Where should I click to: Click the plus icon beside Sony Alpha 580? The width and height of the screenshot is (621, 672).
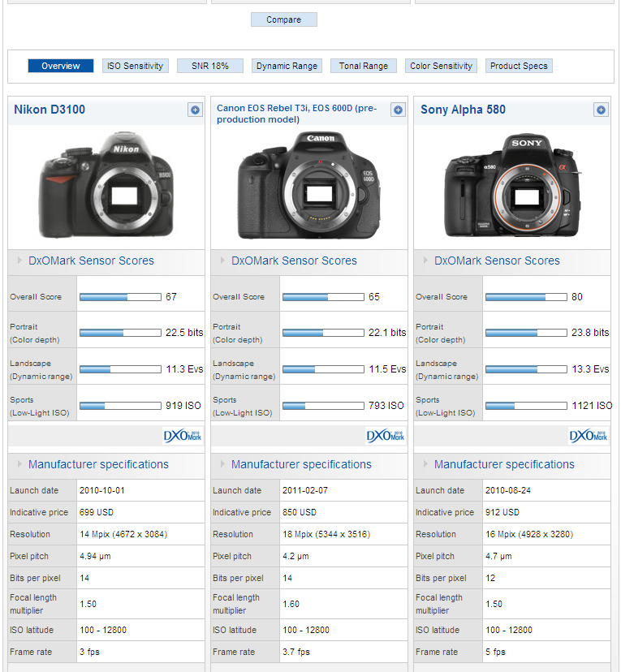coord(601,110)
